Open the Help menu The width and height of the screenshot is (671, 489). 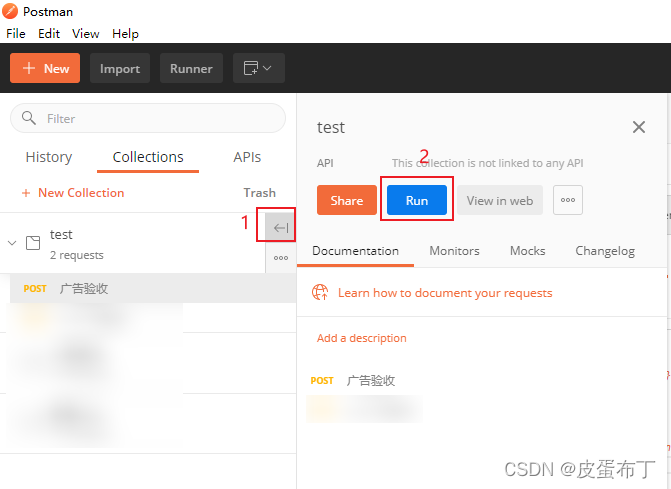[x=125, y=33]
